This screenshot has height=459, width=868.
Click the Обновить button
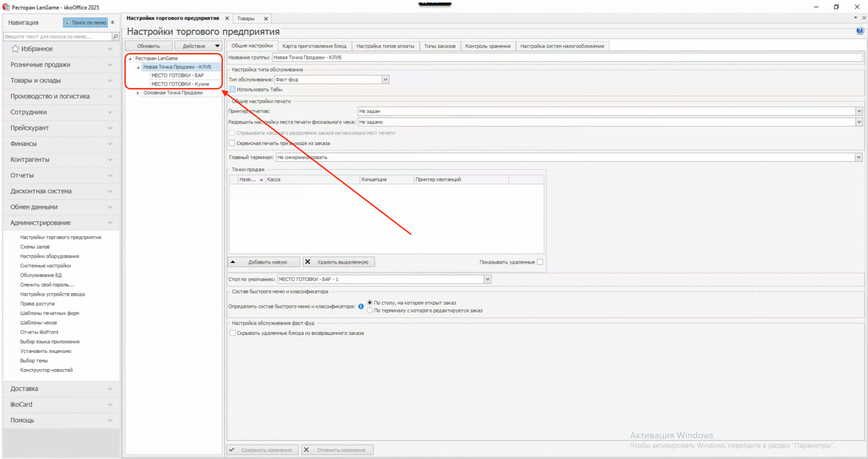148,46
